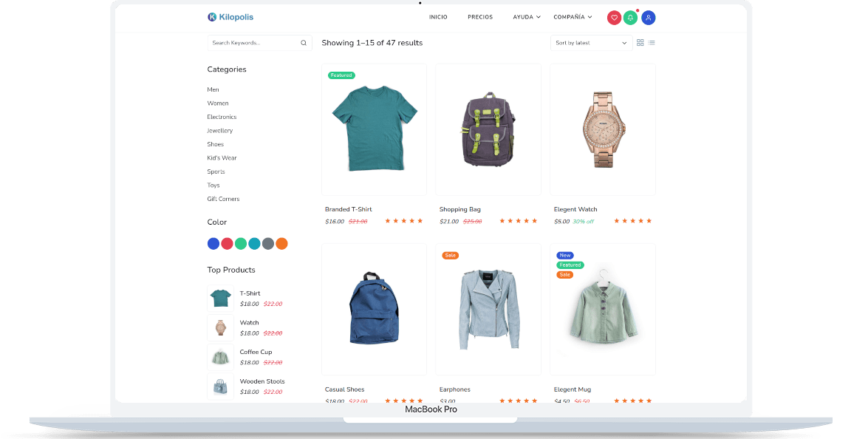Switch to grid view layout
Image resolution: width=868 pixels, height=439 pixels.
[x=640, y=43]
